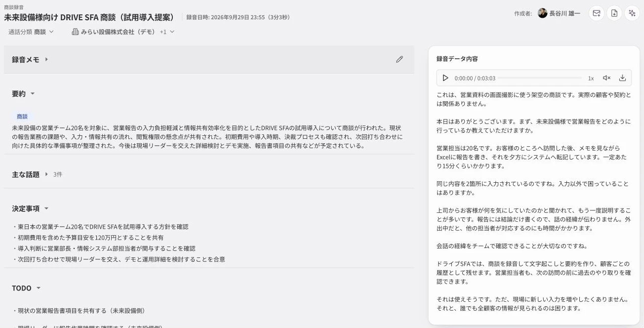
Task: Click the creator name 長谷川 雄一
Action: (x=564, y=13)
